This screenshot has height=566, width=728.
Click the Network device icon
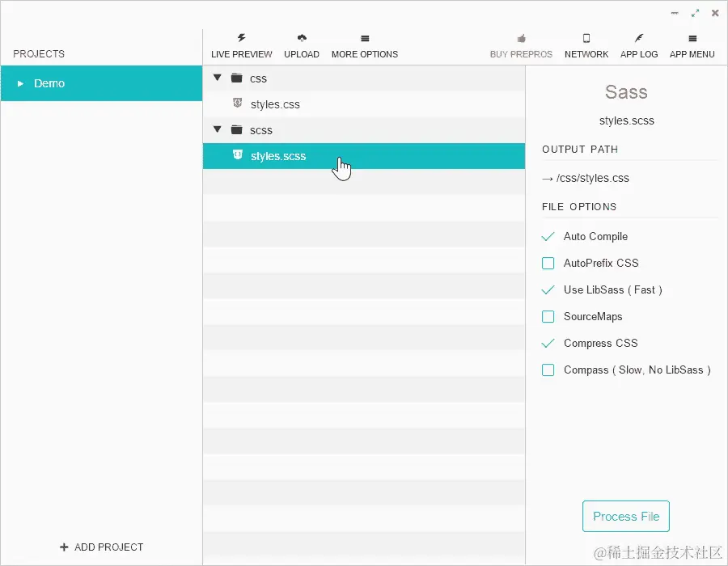[x=586, y=38]
